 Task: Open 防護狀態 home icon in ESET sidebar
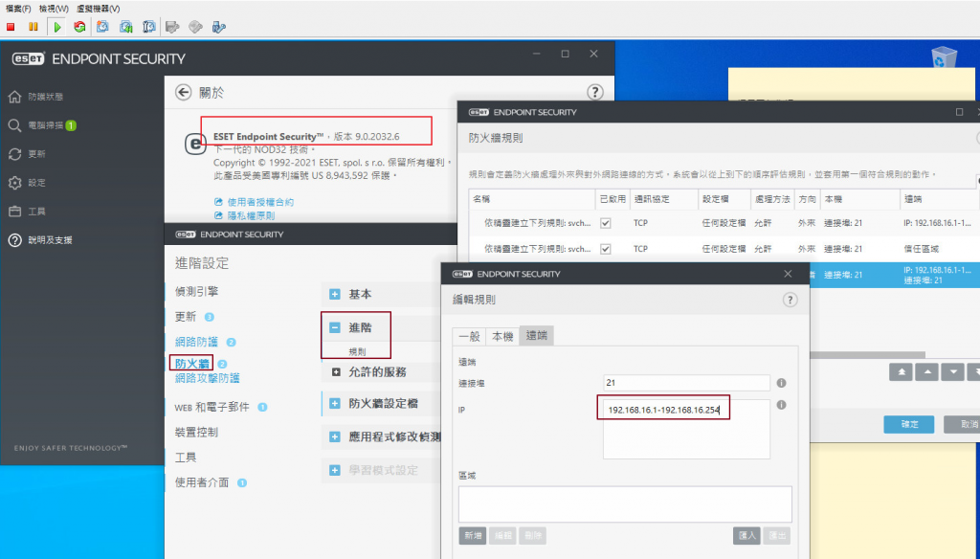14,97
